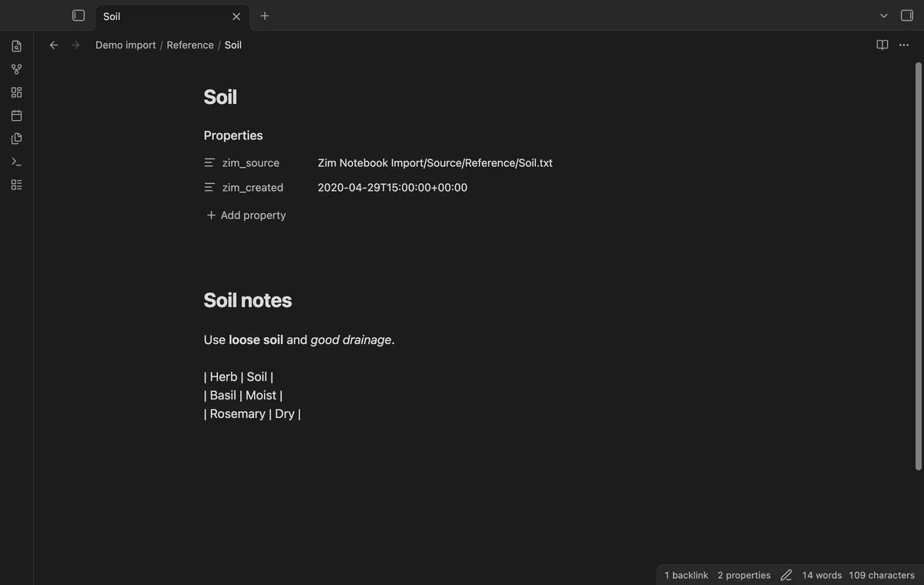This screenshot has height=585, width=924.
Task: Open the more options menu
Action: tap(904, 45)
